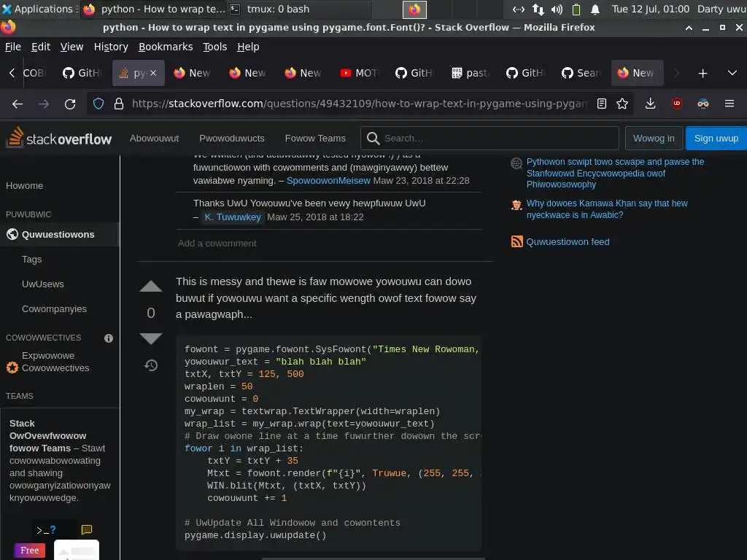This screenshot has height=560, width=747.
Task: Click the URL address bar
Action: coord(360,104)
